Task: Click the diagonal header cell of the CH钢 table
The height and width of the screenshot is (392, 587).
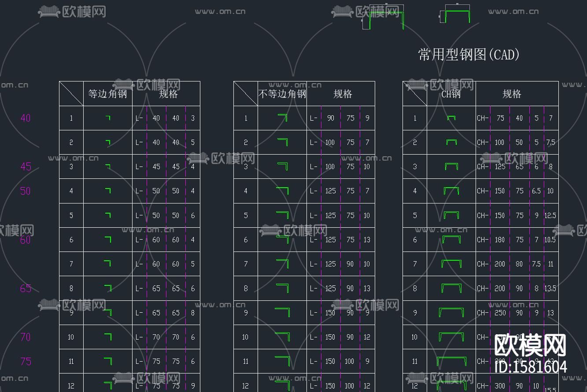Action: point(414,93)
